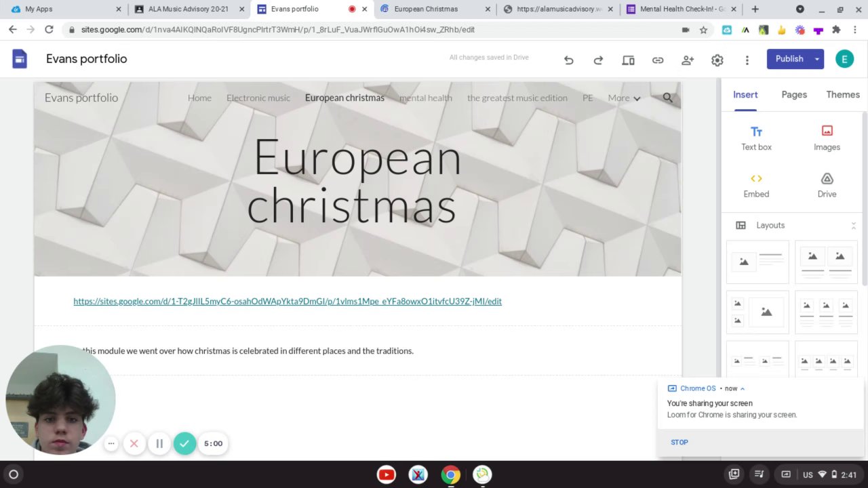Open the three-dot More menu in Sites

(x=747, y=60)
